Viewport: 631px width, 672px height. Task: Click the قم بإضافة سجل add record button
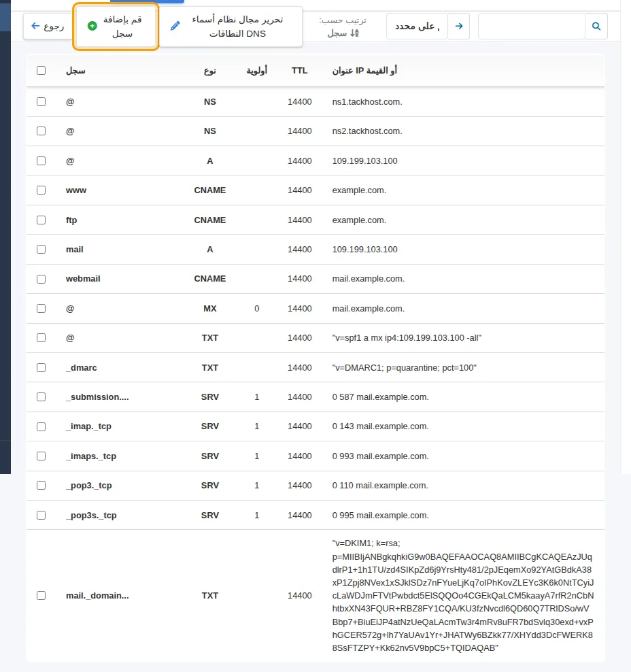click(116, 27)
